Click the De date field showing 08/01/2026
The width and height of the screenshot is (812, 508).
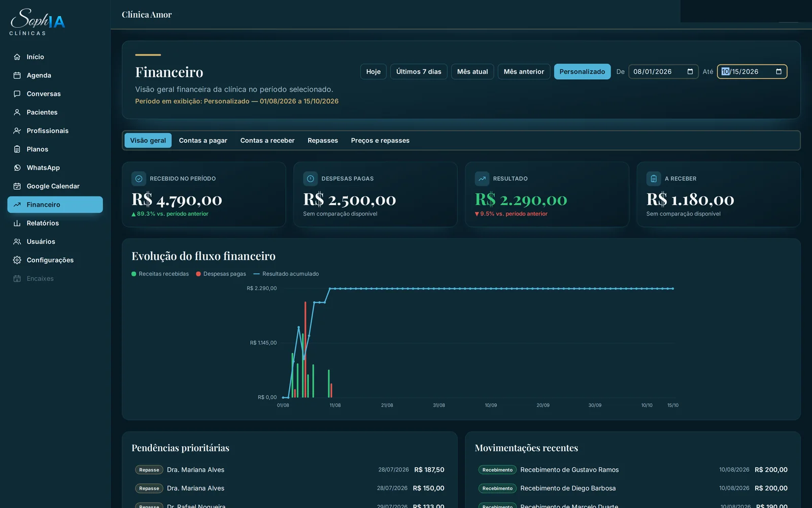[x=663, y=72]
